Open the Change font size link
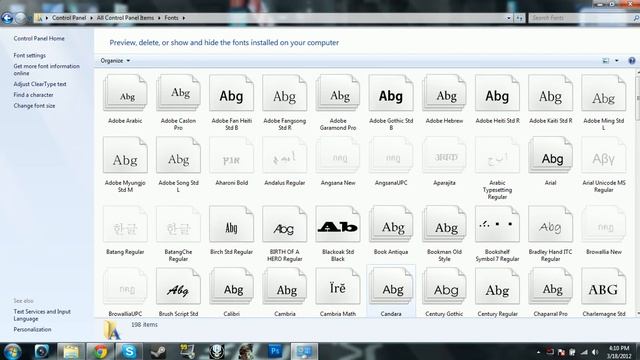 pyautogui.click(x=34, y=105)
